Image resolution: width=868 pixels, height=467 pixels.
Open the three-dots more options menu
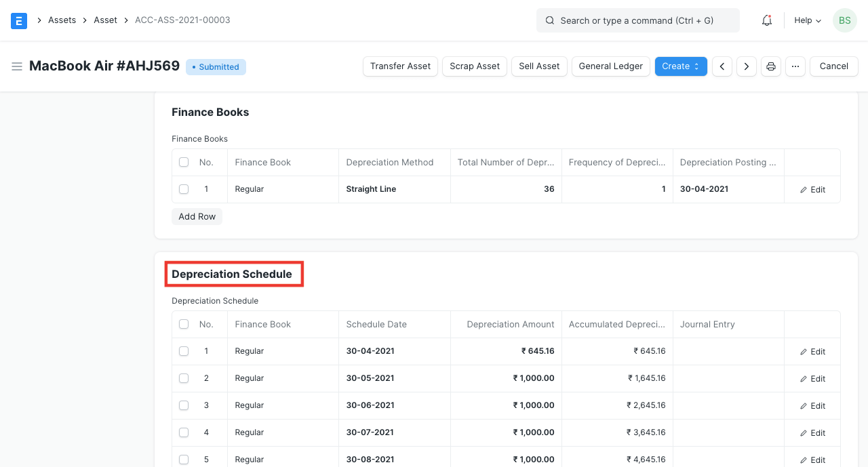click(x=795, y=66)
